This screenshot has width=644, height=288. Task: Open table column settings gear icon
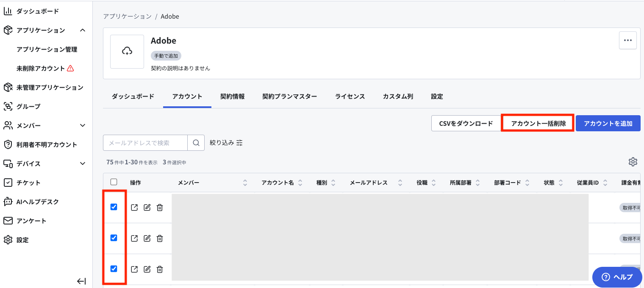(633, 162)
